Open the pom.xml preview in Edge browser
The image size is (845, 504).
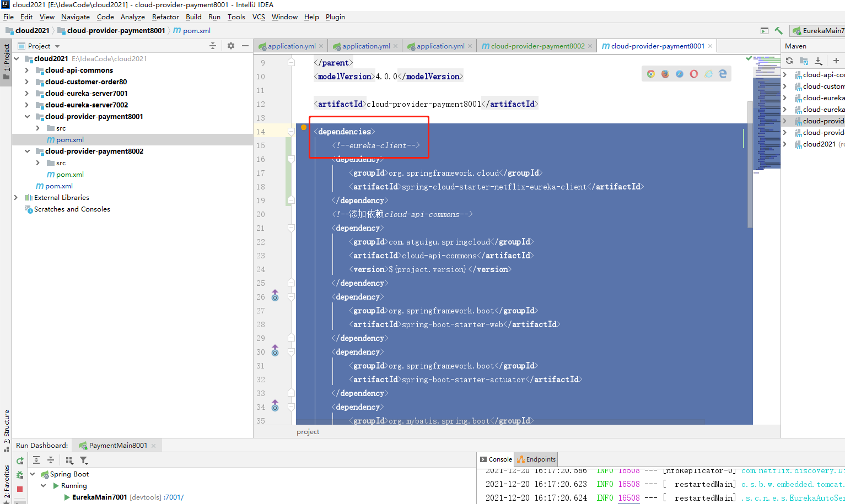(723, 74)
